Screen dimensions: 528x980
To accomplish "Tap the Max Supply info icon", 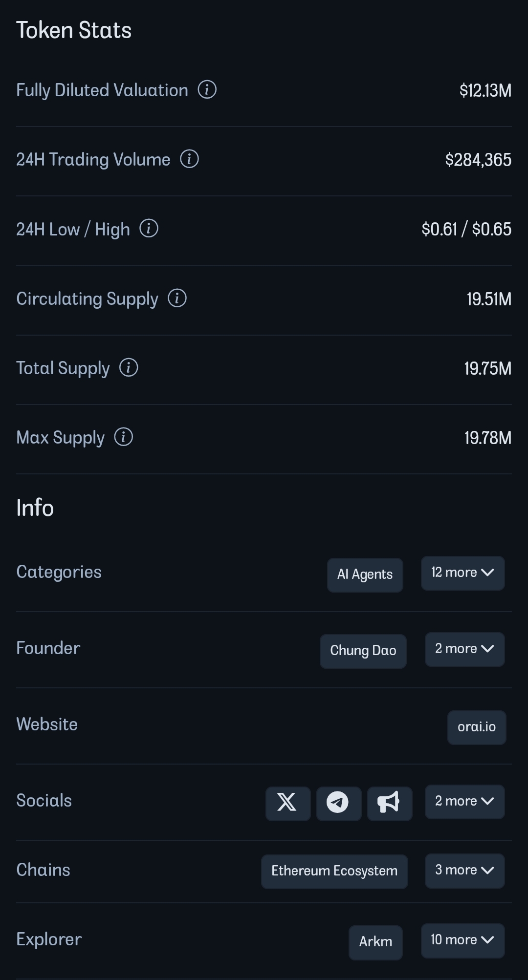I will coord(123,437).
